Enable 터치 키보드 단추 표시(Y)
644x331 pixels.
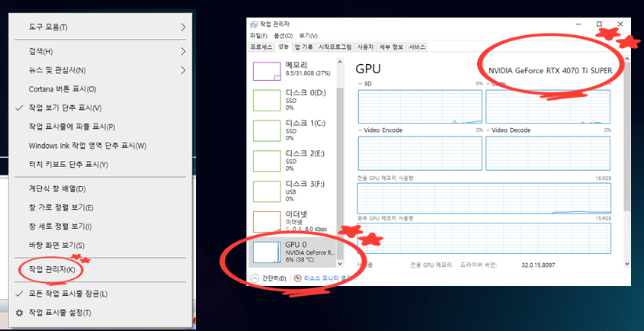pyautogui.click(x=100, y=165)
